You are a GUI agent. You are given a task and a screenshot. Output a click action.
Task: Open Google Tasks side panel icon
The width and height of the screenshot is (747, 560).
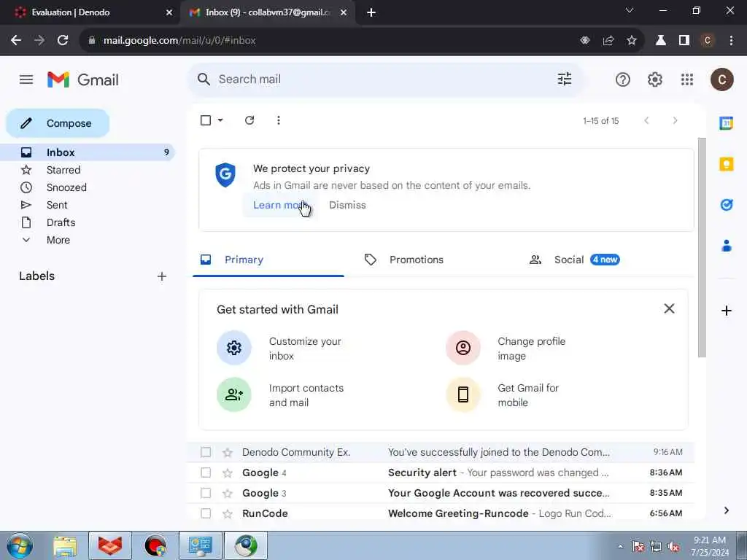click(x=726, y=205)
